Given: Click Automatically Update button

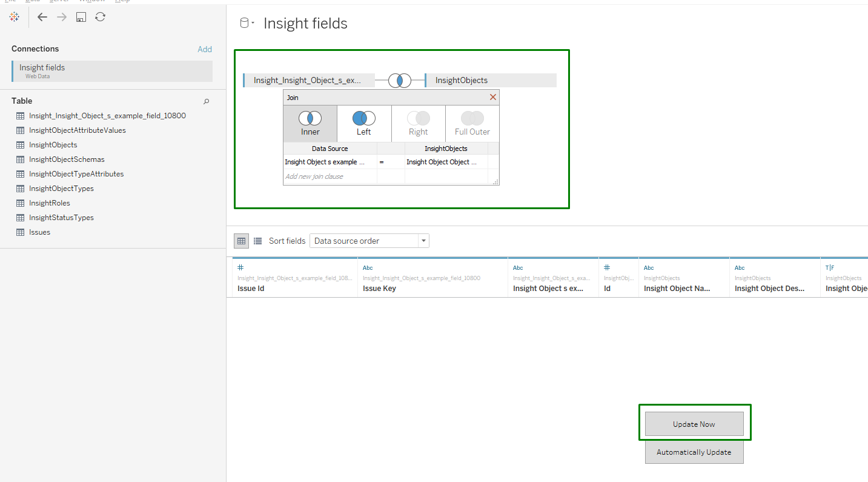Looking at the screenshot, I should point(694,452).
